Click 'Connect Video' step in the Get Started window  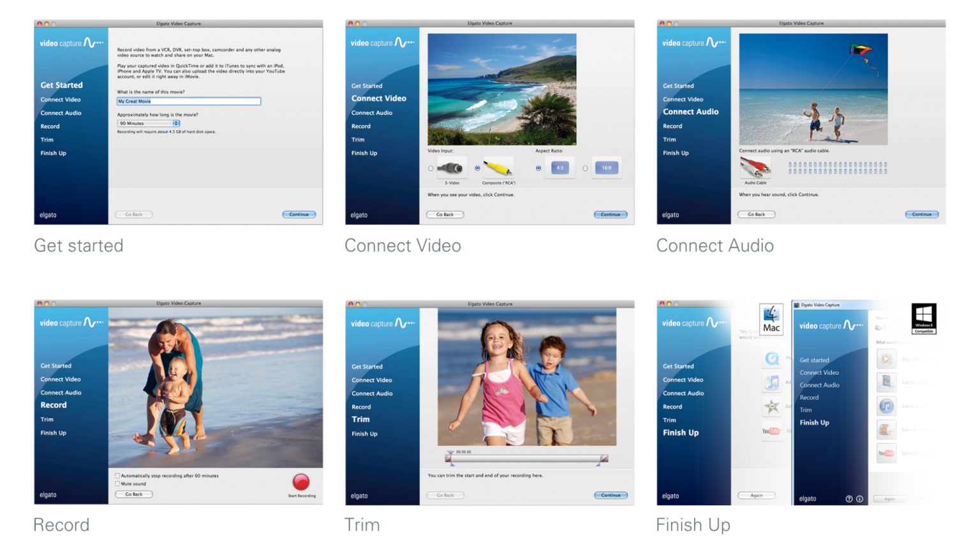tap(61, 99)
